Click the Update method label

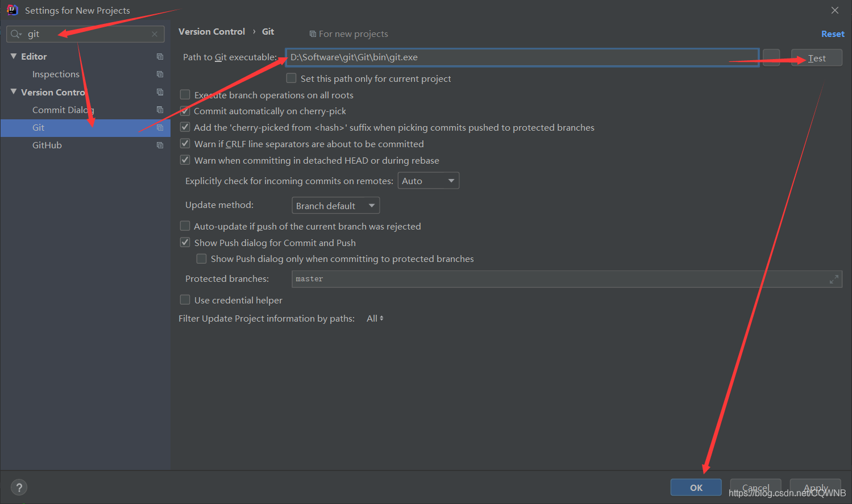tap(219, 205)
